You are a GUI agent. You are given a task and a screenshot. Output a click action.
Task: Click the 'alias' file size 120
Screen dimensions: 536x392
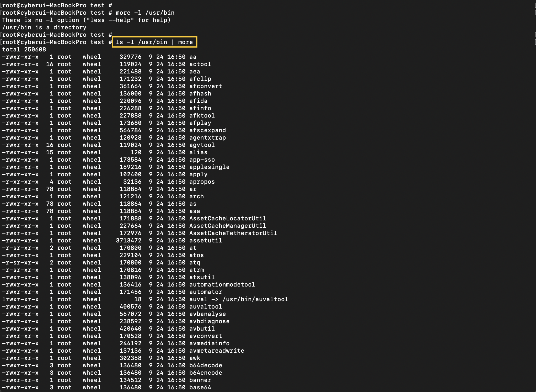pyautogui.click(x=136, y=152)
